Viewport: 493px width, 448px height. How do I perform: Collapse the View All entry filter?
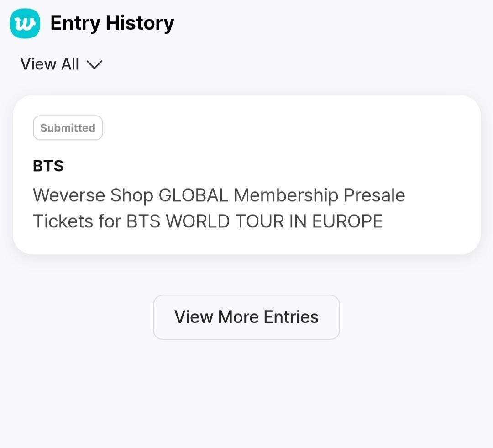tap(61, 64)
